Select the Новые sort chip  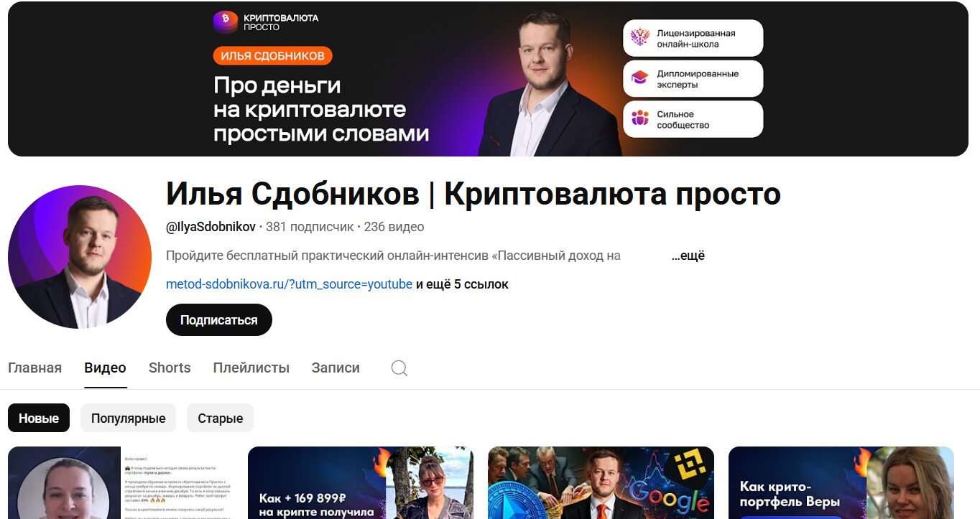click(39, 418)
